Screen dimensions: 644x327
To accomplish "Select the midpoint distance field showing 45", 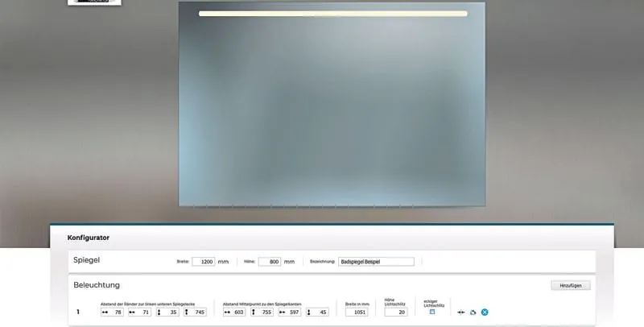I will [322, 312].
